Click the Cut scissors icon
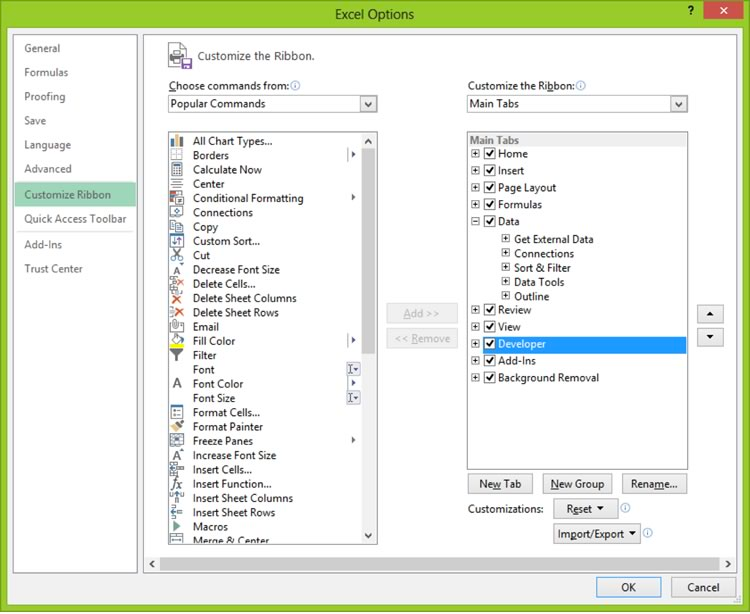Image resolution: width=750 pixels, height=614 pixels. coord(177,255)
